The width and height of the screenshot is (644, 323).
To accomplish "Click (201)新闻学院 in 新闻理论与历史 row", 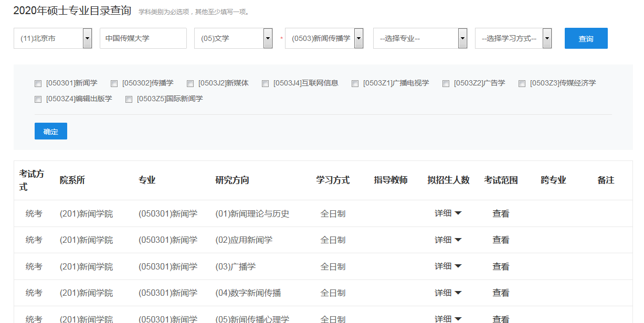I will point(86,213).
